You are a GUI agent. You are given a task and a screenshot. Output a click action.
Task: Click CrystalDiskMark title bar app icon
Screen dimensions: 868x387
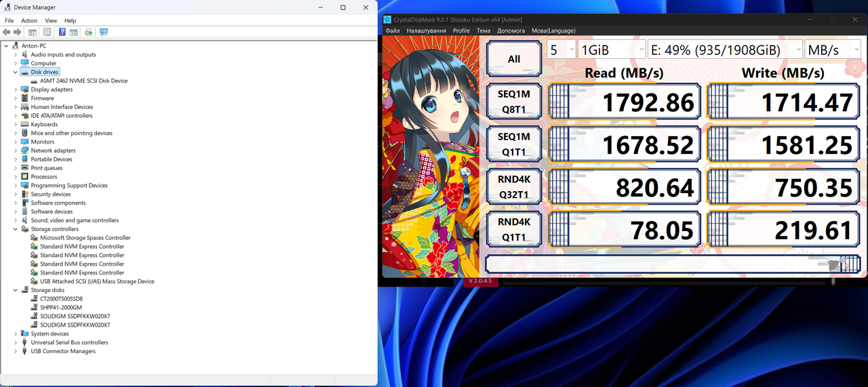387,20
